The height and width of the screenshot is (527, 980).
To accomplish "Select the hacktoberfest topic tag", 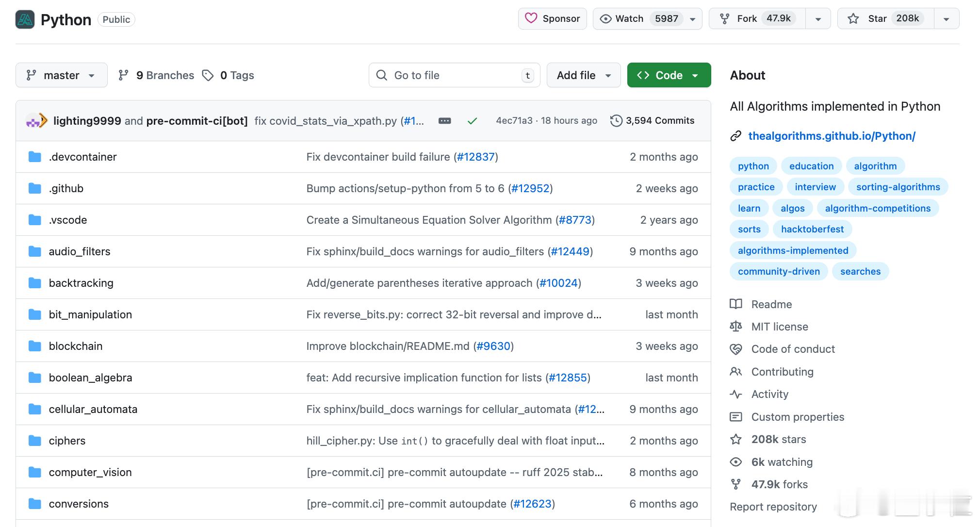I will coord(812,229).
